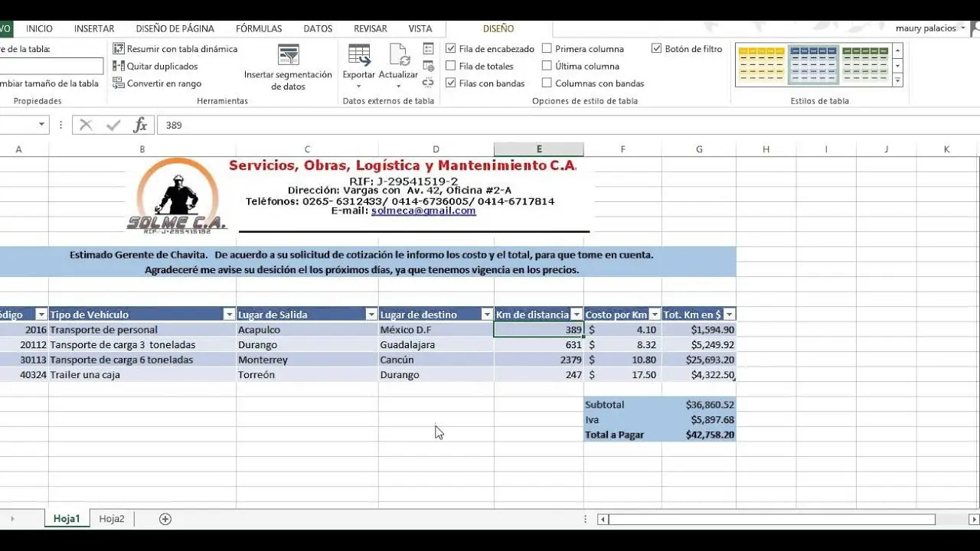Open filter dropdown for Km de distancia
This screenshot has height=551, width=980.
click(x=576, y=315)
